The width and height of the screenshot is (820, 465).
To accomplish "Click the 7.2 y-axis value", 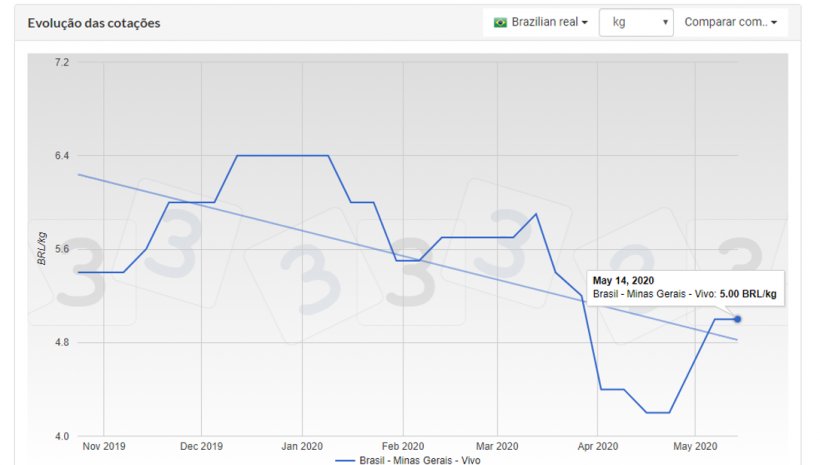I will pos(61,62).
